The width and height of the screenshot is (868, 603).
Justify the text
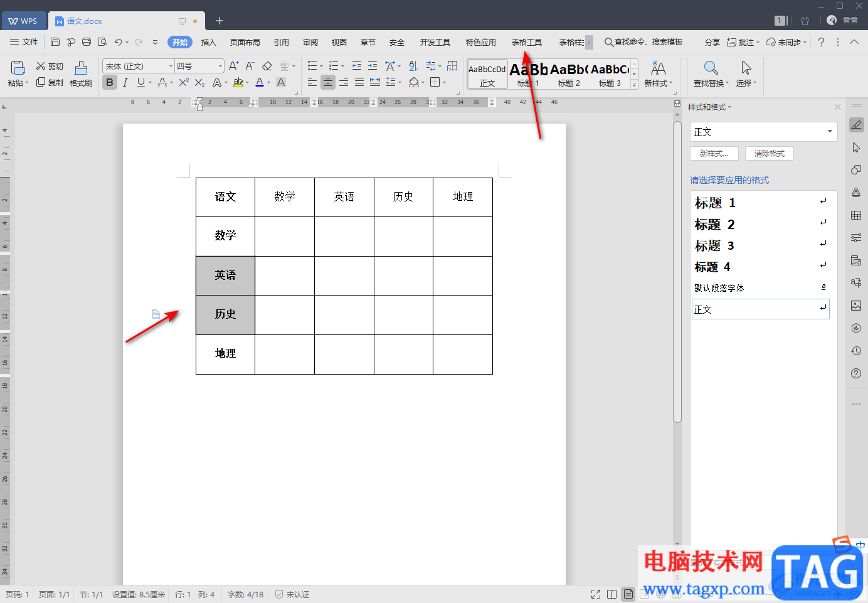[x=359, y=82]
